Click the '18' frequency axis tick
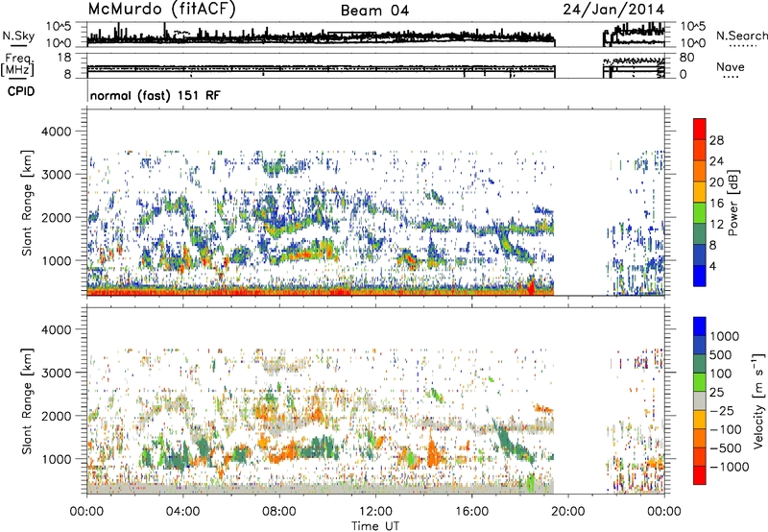This screenshot has width=768, height=532. pyautogui.click(x=64, y=58)
